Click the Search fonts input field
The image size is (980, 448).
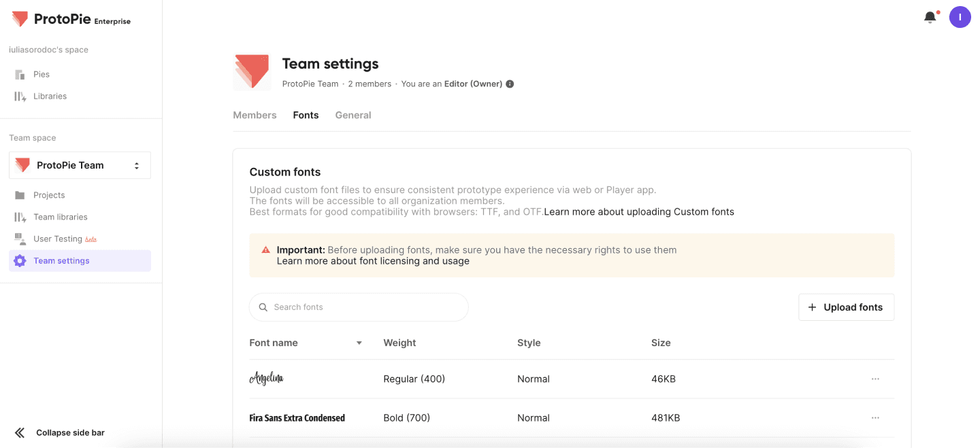[358, 307]
